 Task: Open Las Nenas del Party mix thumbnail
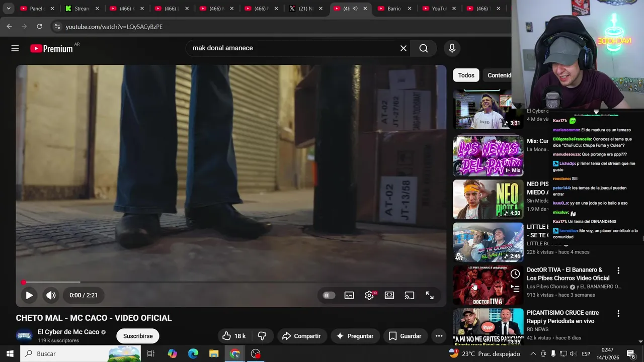(488, 156)
